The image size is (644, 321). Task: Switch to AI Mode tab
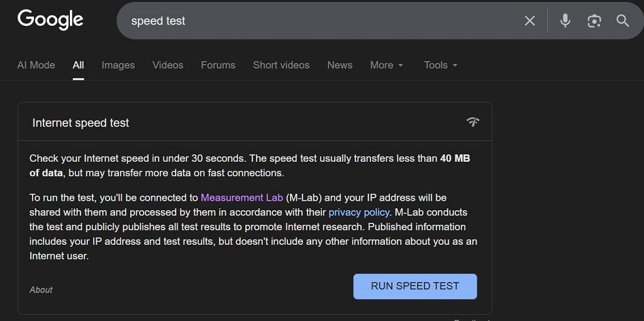point(36,65)
